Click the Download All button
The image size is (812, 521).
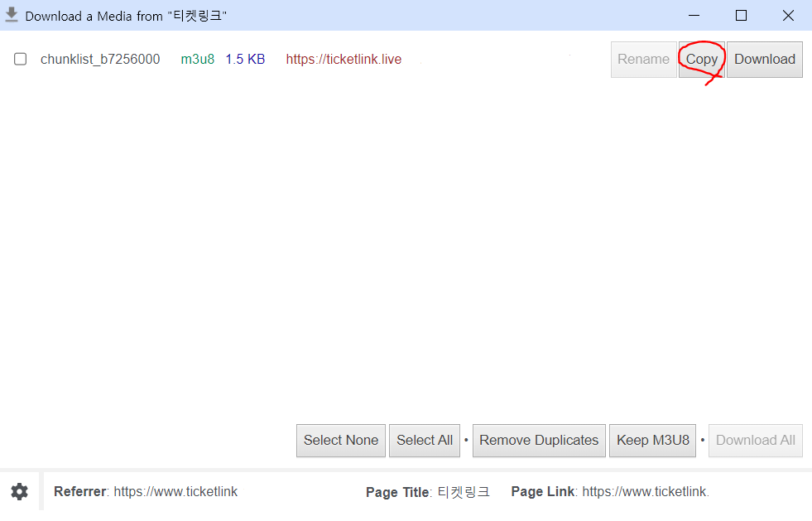755,441
